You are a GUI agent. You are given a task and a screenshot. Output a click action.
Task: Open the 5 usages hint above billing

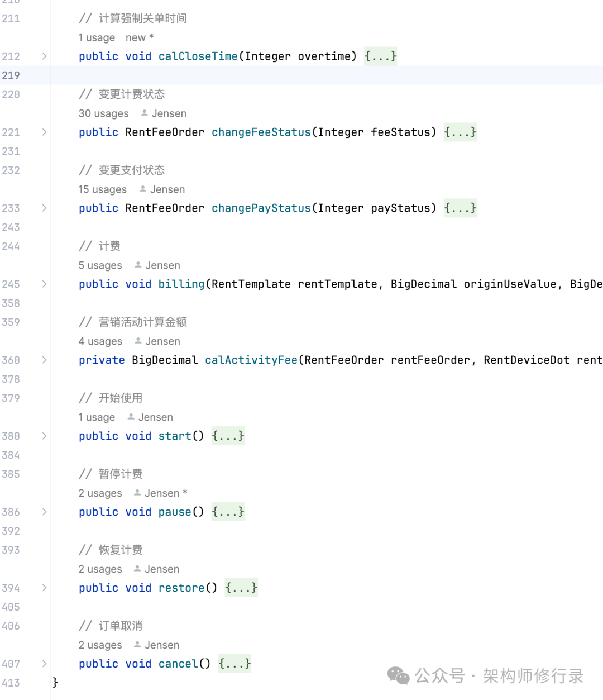100,265
